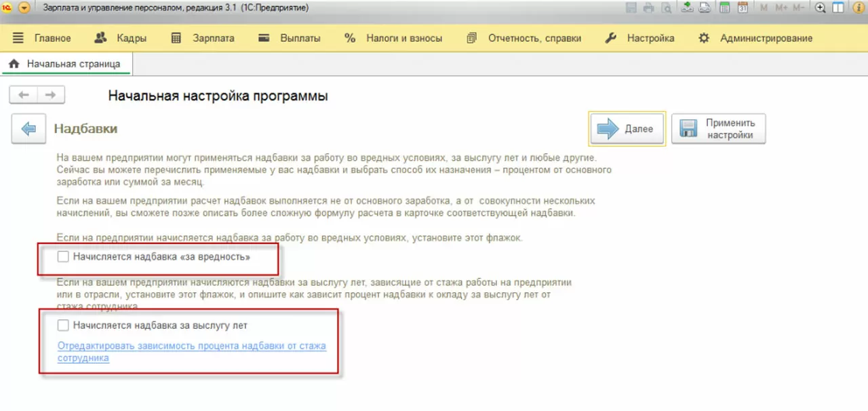Click the 1C application logo icon
868x411 pixels.
click(x=8, y=8)
